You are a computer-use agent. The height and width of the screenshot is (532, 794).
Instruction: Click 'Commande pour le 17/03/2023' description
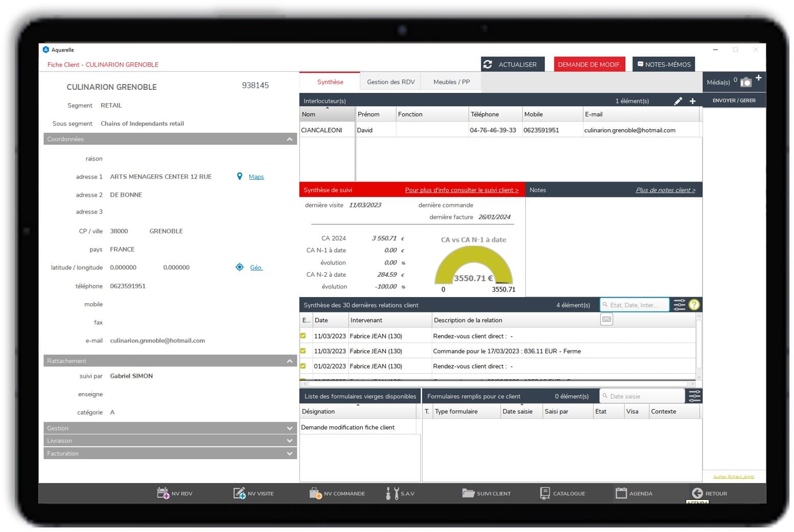pyautogui.click(x=507, y=351)
